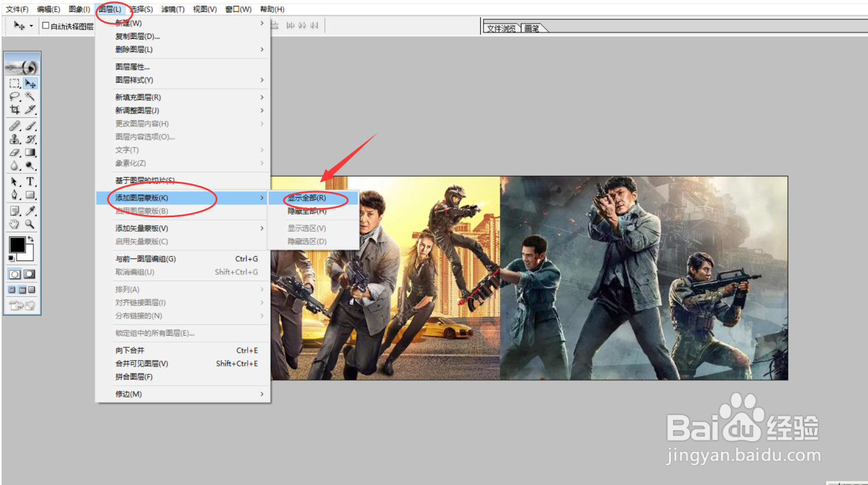Switch to the 画笔 palette tab
This screenshot has width=868, height=485.
[532, 28]
